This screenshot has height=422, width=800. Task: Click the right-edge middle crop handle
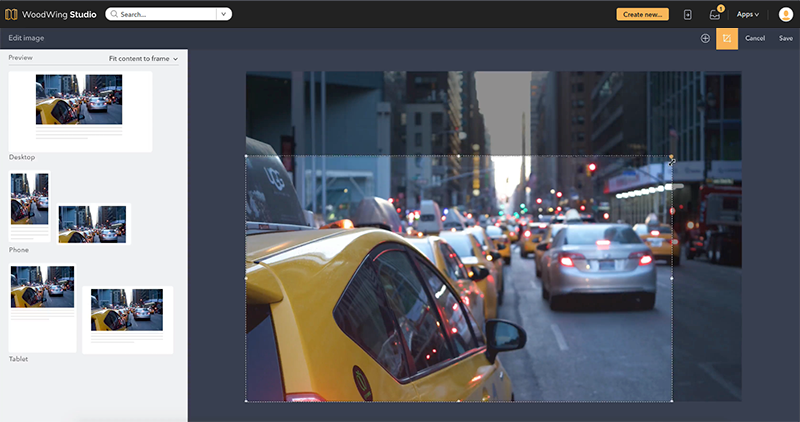pos(671,279)
